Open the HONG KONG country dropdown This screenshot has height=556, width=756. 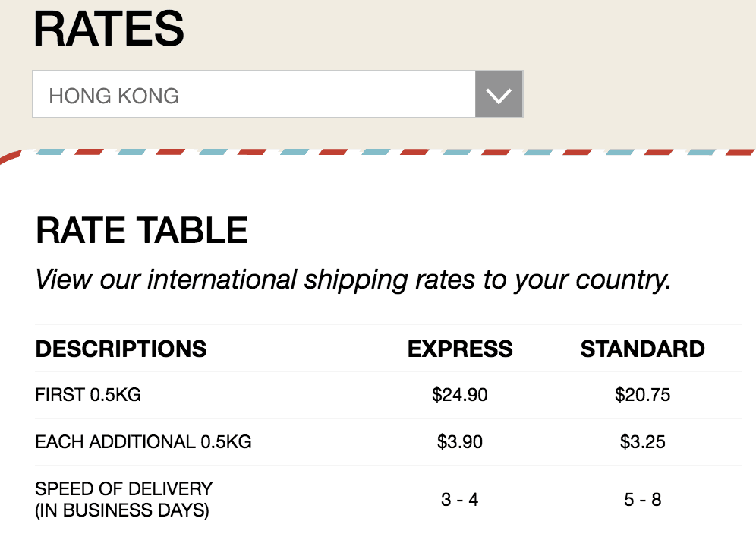(254, 95)
